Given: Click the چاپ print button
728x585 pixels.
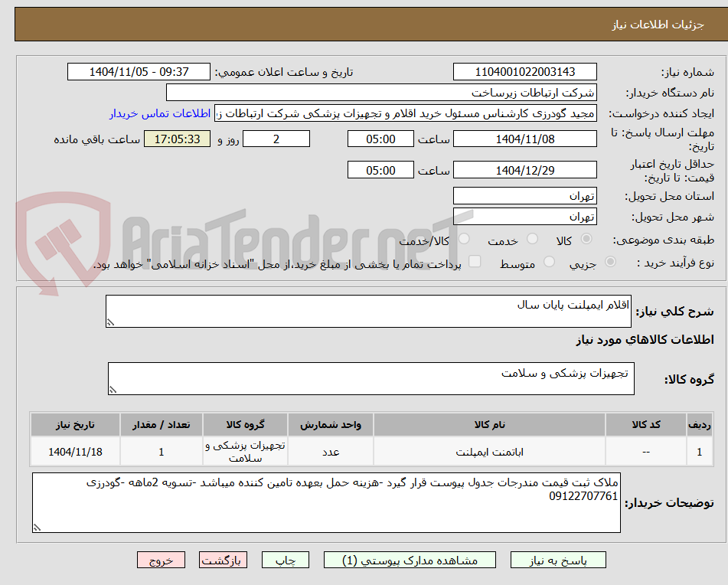Looking at the screenshot, I should pyautogui.click(x=285, y=560).
